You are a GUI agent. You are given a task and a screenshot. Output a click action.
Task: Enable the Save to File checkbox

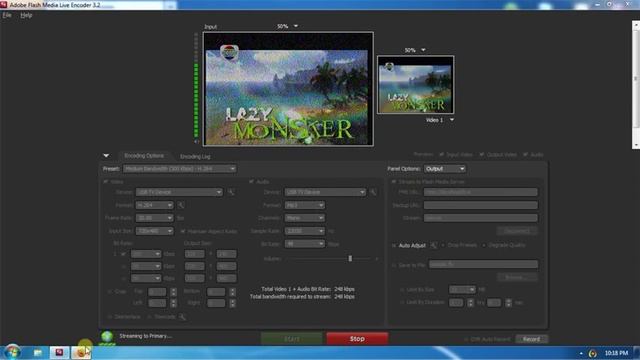pos(394,265)
